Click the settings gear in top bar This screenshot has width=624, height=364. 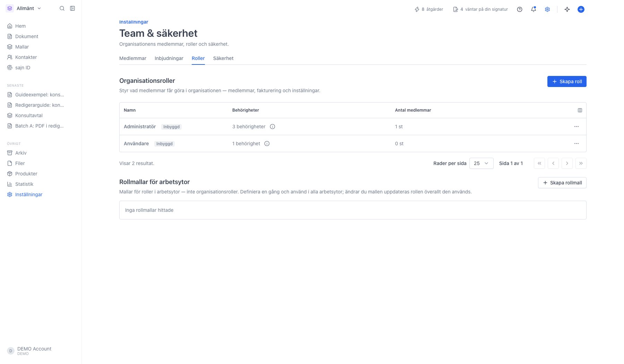547,9
